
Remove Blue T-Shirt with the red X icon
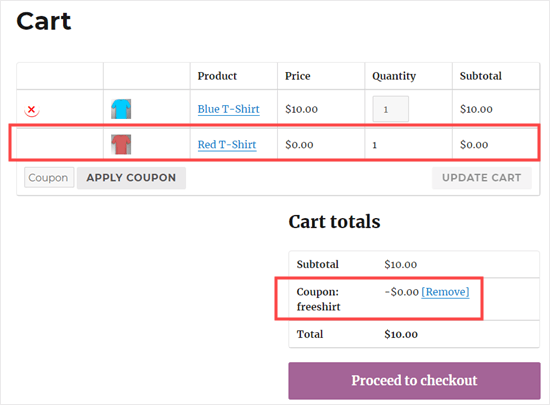[x=32, y=110]
